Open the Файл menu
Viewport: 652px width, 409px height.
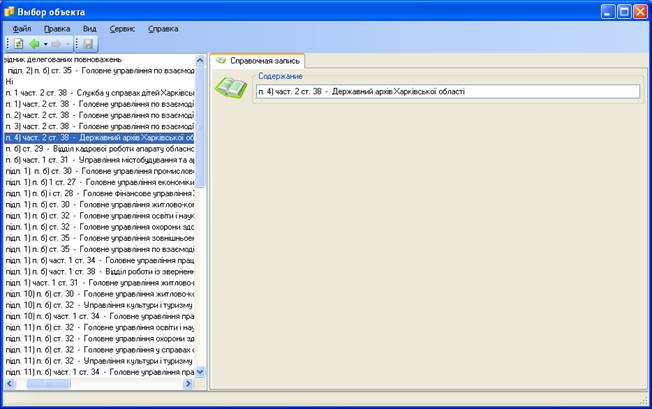coord(22,29)
